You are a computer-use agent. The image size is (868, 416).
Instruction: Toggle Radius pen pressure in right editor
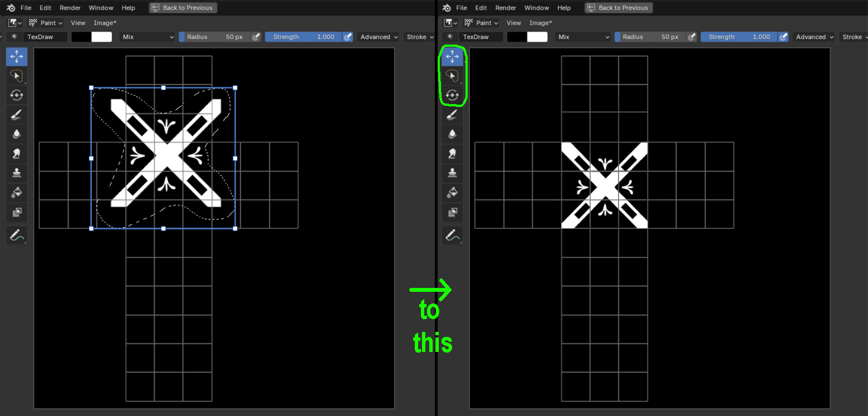pos(692,37)
